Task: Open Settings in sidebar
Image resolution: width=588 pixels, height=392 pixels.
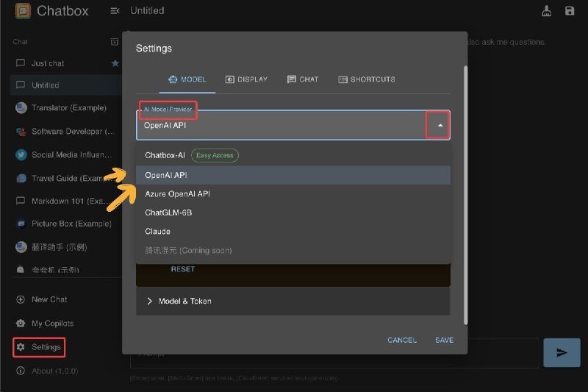Action: coord(39,347)
